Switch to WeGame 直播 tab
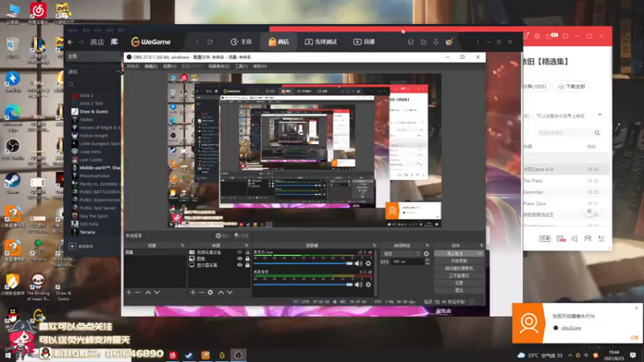The width and height of the screenshot is (644, 362). coord(365,42)
